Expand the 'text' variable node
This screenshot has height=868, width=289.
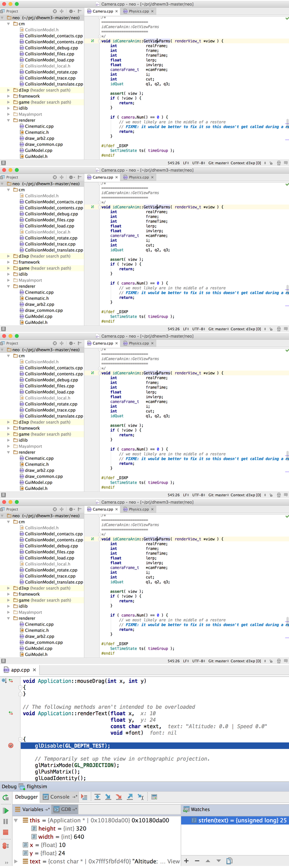pos(16,861)
